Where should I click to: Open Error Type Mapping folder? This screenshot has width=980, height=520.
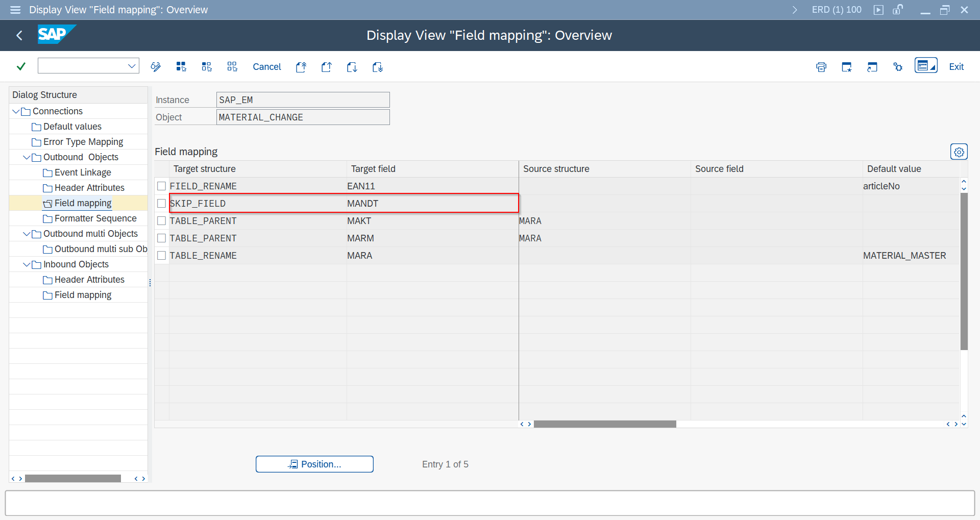77,142
